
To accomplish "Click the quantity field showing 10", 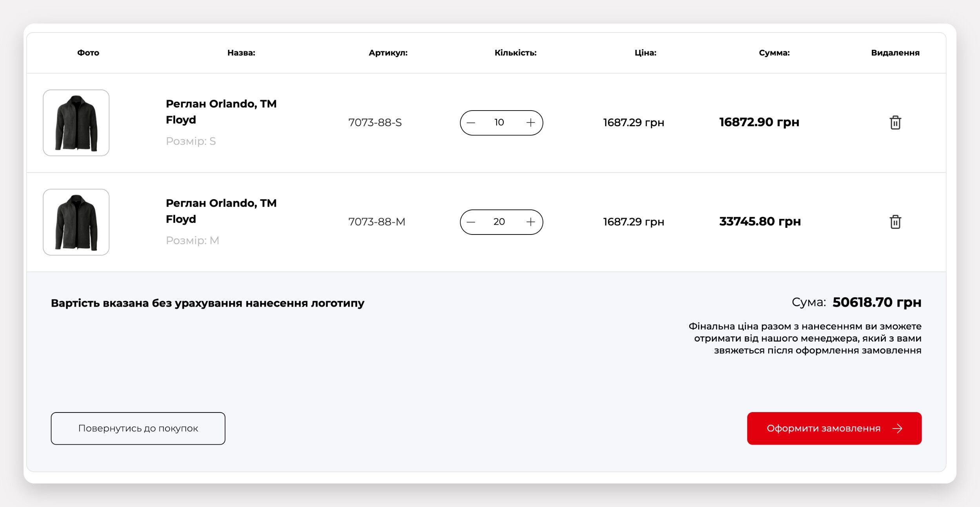I will tap(499, 122).
